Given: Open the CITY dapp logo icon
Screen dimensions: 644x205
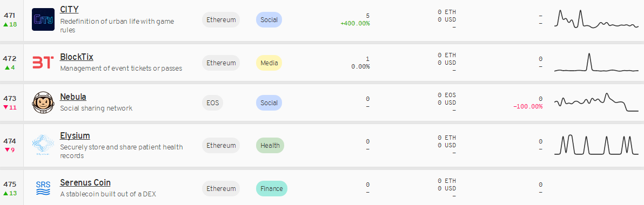Looking at the screenshot, I should [43, 19].
